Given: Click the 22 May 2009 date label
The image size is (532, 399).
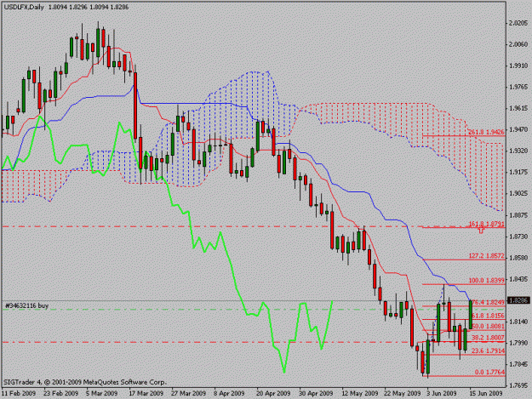Looking at the screenshot, I should (x=403, y=394).
